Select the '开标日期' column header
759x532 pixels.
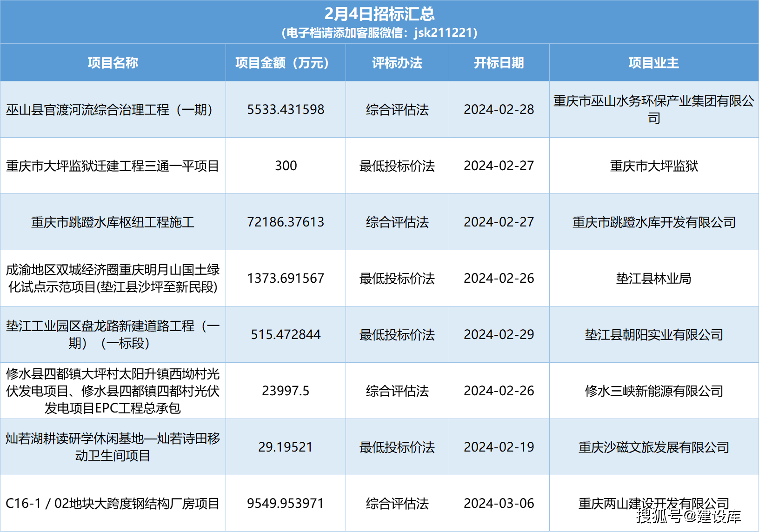pyautogui.click(x=499, y=63)
